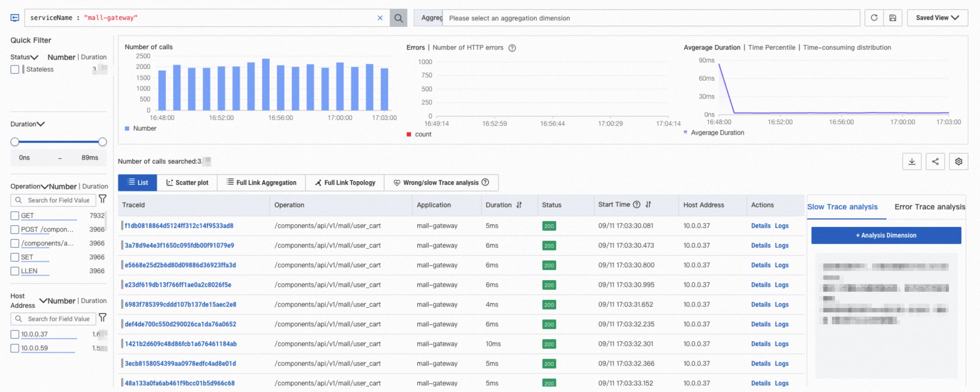Screen dimensions: 980x392
Task: Sort the table by Start Time
Action: [x=648, y=204]
